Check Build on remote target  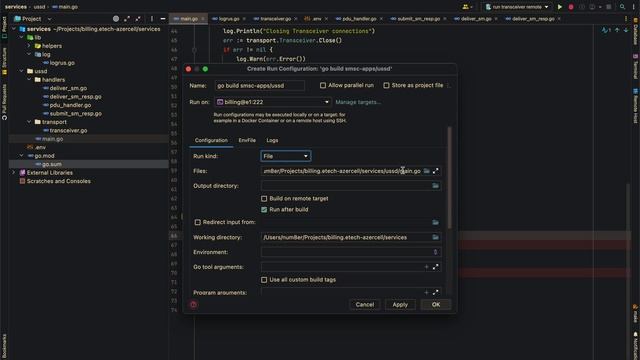pyautogui.click(x=264, y=198)
